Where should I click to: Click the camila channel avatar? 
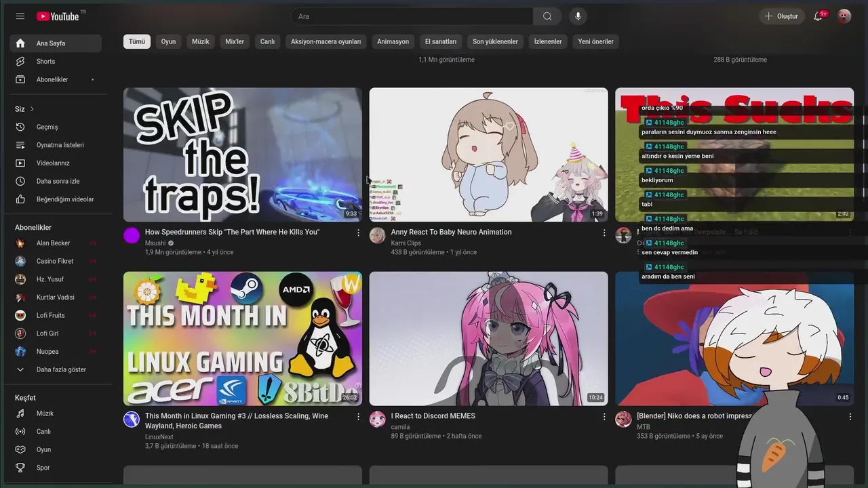(x=378, y=420)
